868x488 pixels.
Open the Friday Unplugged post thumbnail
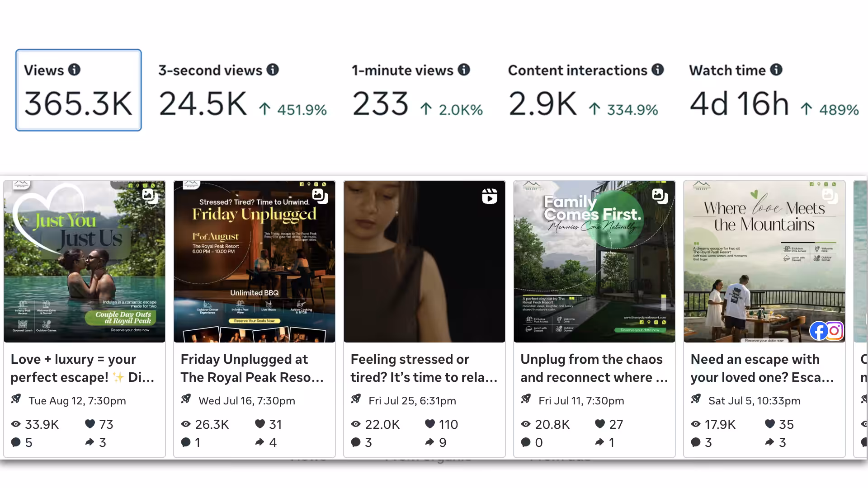coord(255,262)
